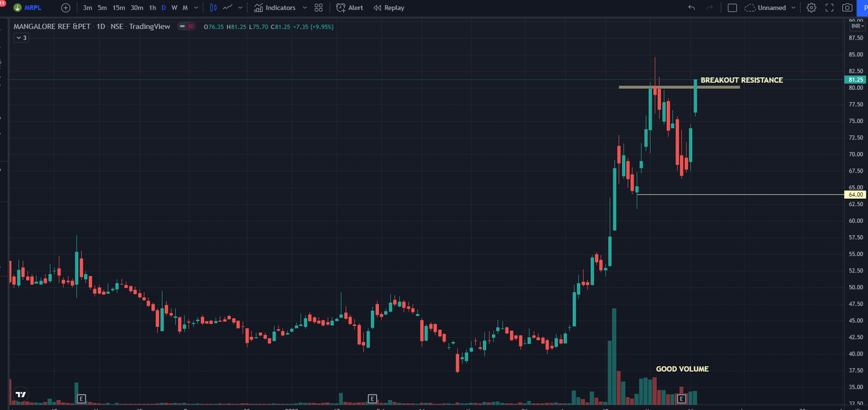Click the market status badge beside TradingView title
The height and width of the screenshot is (410, 868).
[x=187, y=27]
